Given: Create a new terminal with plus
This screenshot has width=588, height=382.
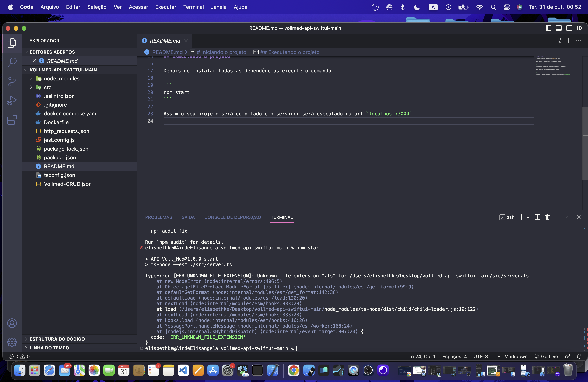Looking at the screenshot, I should click(521, 217).
